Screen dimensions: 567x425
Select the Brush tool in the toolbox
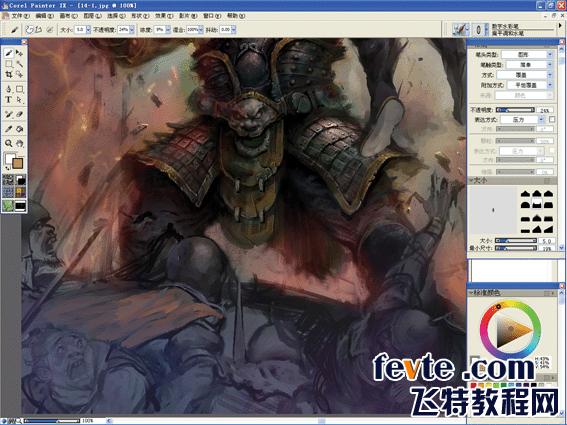[x=9, y=53]
